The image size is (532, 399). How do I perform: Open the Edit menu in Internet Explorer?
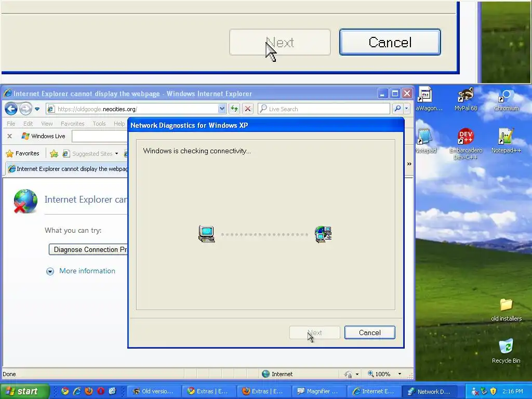pyautogui.click(x=28, y=124)
